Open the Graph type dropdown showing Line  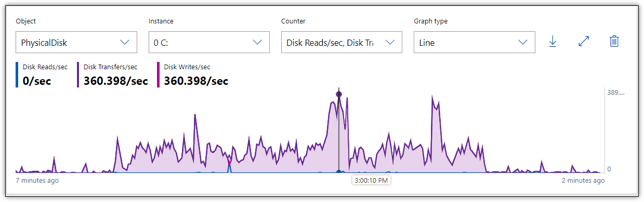(474, 42)
